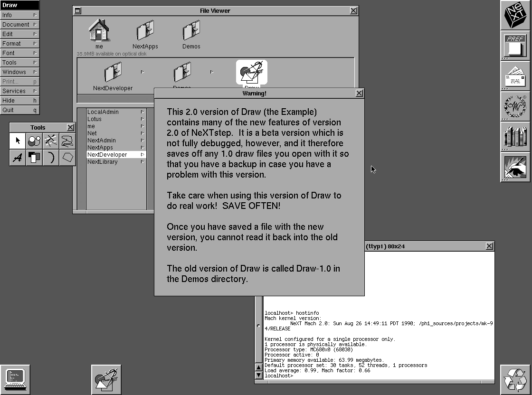The image size is (532, 395).
Task: Select the circles drawing tool
Action: [x=34, y=141]
